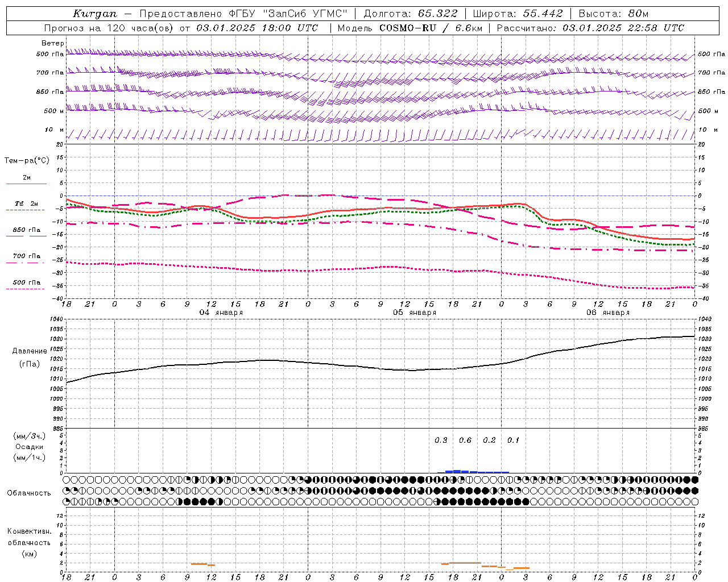
Task: Click the Осадки precipitation label
Action: click(30, 447)
